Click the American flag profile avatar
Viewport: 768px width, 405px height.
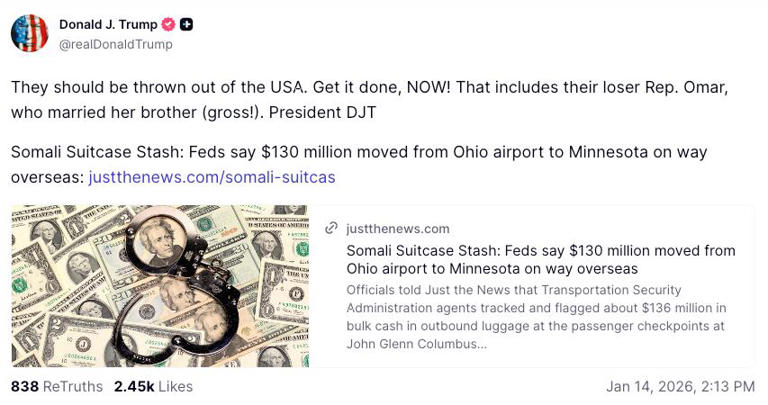30,33
